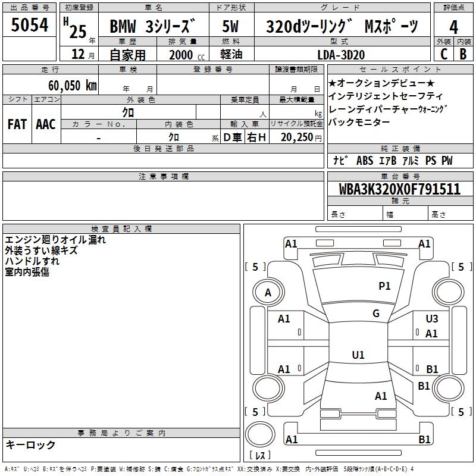This screenshot has width=476, height=476.
Task: Click the U1 mark on the roof
Action: (x=358, y=355)
